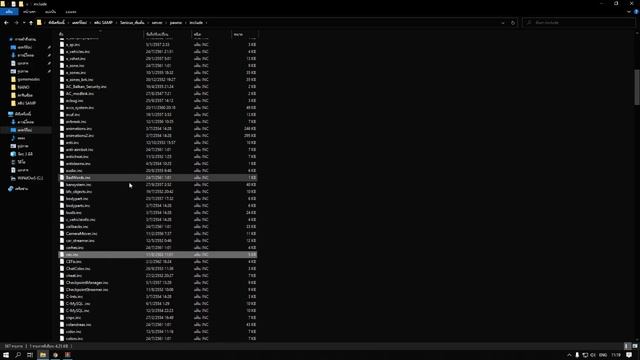640x360 pixels.
Task: Open WINdOwS (C:) drive in sidebar
Action: 27,178
